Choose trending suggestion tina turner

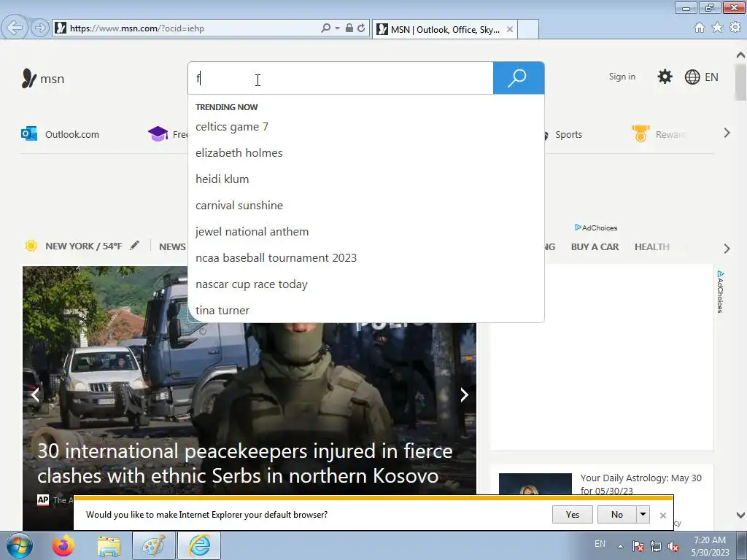coord(222,311)
